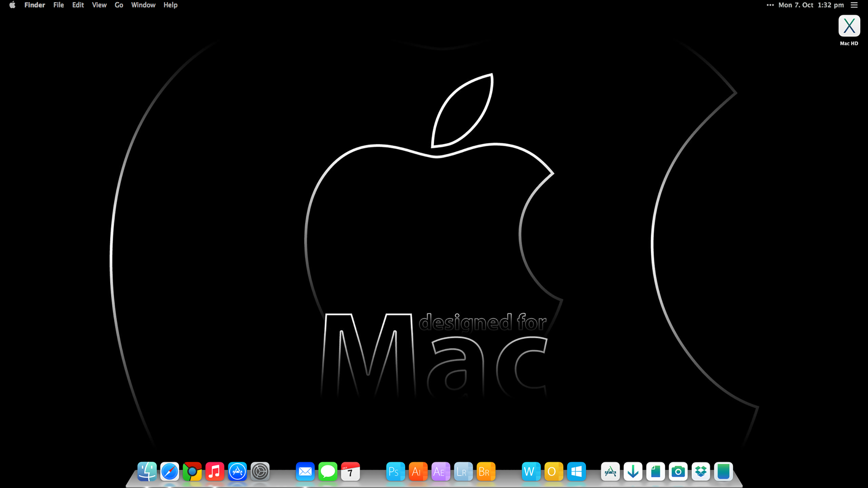Open the Calendar icon showing 7

click(350, 471)
